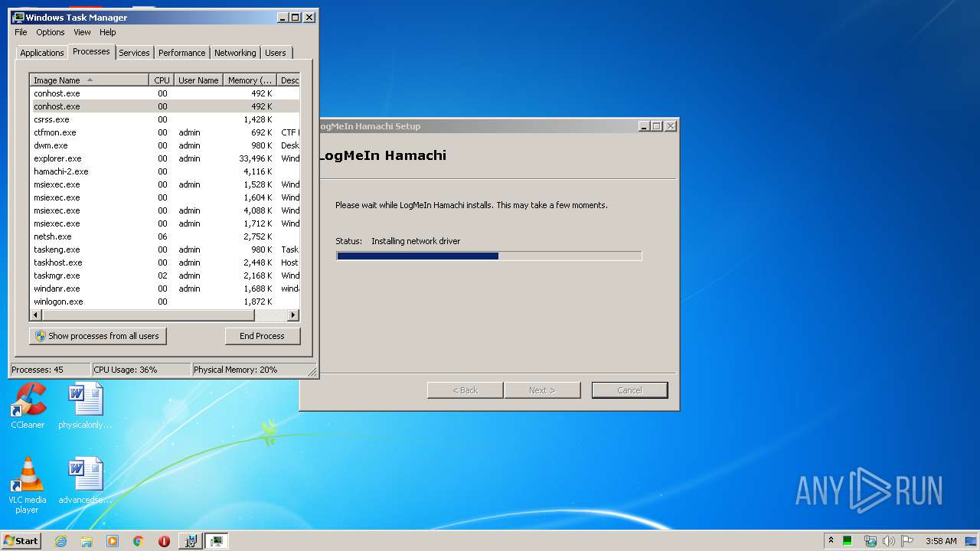
Task: Open Internet Explorer from taskbar
Action: point(61,541)
